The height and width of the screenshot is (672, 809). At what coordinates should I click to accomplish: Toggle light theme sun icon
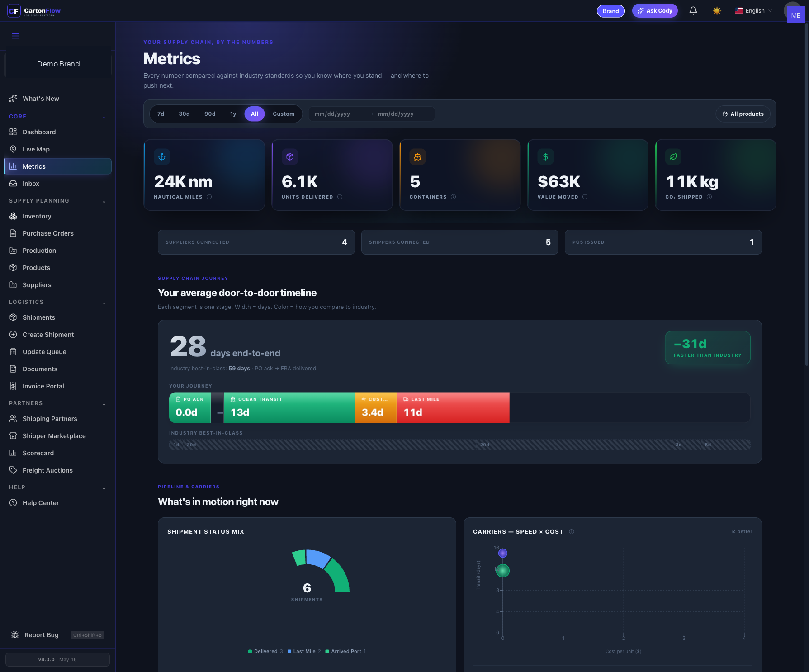pyautogui.click(x=717, y=11)
